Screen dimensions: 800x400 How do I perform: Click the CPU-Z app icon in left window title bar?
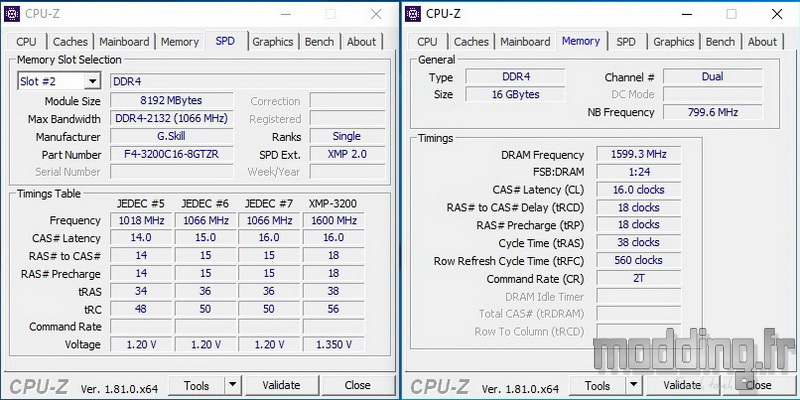(x=12, y=14)
